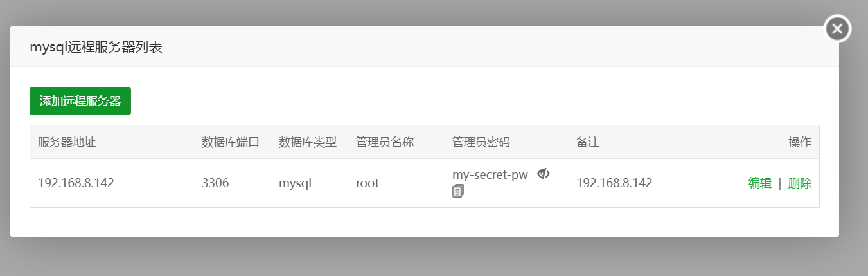Select the password text my-secret-pw
Screen dimensions: 868x276
(x=490, y=174)
